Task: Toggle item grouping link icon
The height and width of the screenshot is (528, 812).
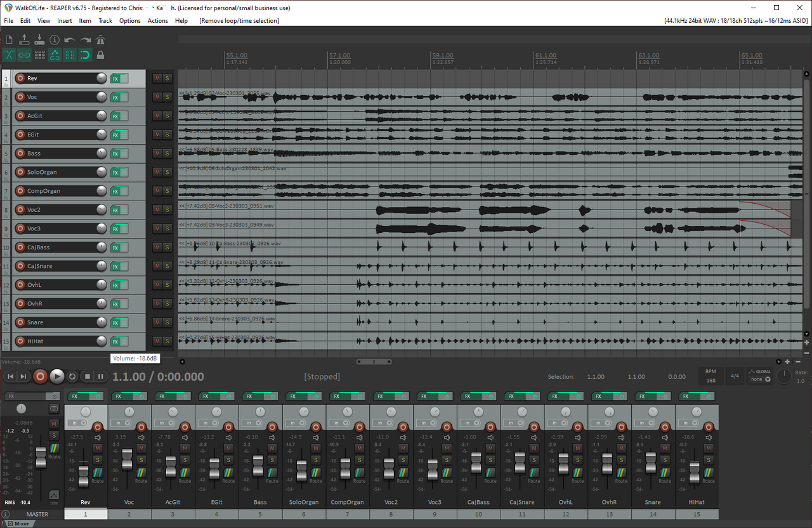Action: pyautogui.click(x=24, y=55)
